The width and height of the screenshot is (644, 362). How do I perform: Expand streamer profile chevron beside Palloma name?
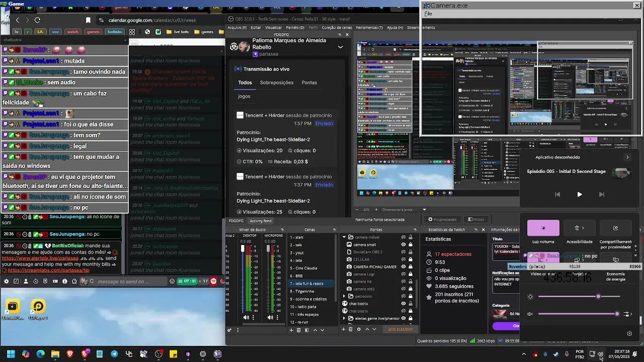tap(341, 47)
